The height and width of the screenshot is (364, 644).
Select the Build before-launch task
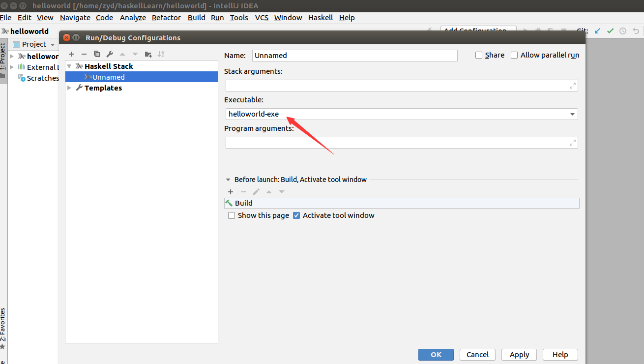[x=402, y=203]
